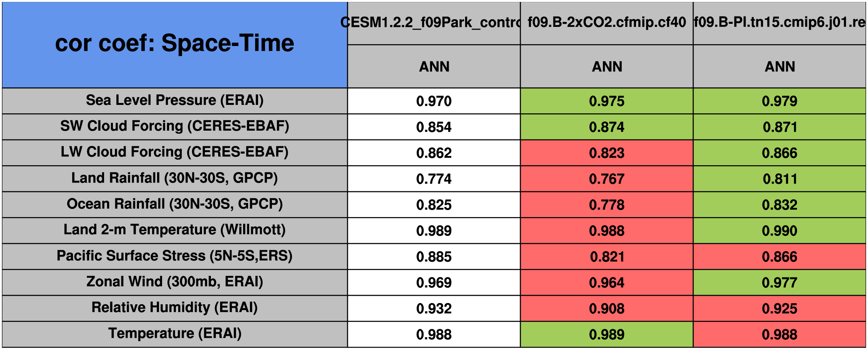Click the Temperature (ERAI) row label
The height and width of the screenshot is (350, 868).
(x=175, y=334)
